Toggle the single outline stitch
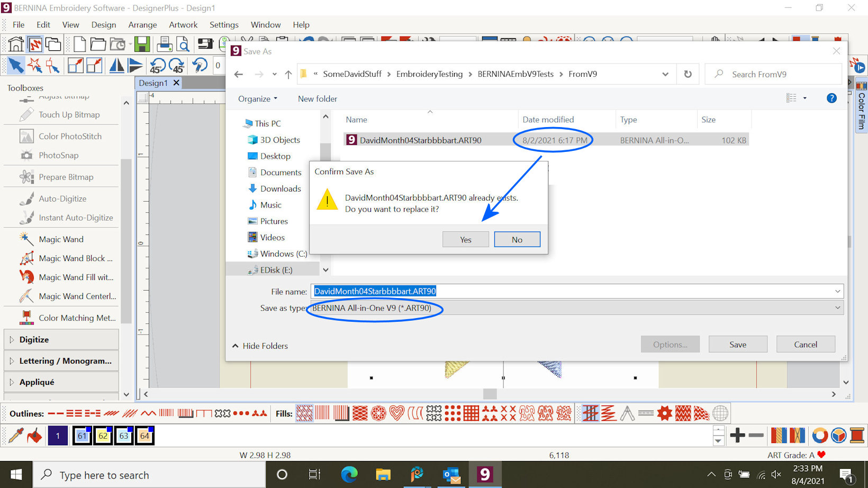This screenshot has height=488, width=868. (x=56, y=413)
